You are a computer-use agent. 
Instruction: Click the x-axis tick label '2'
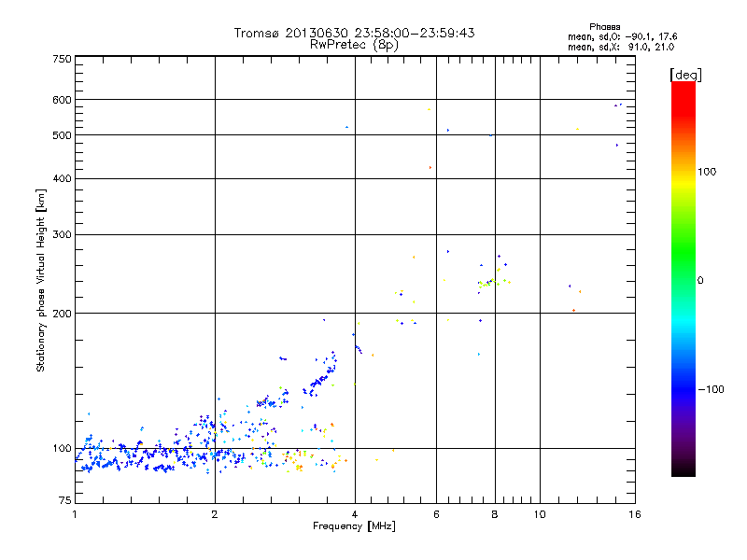pyautogui.click(x=215, y=514)
